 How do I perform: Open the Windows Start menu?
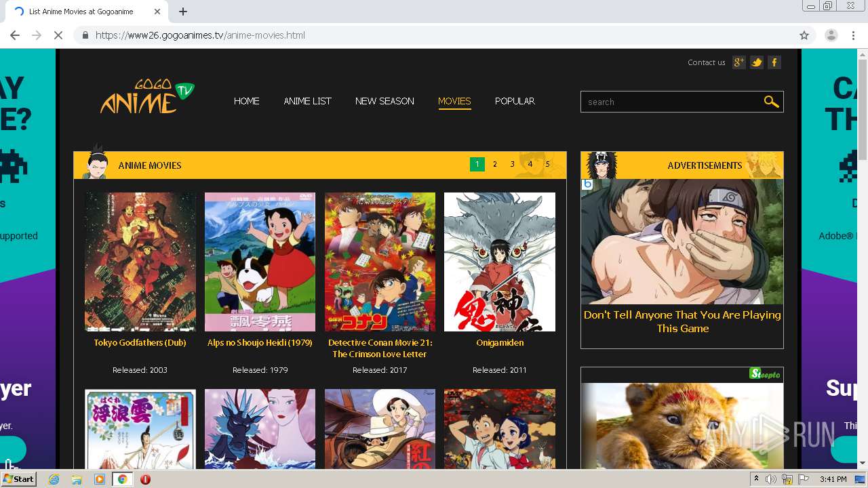(x=19, y=479)
